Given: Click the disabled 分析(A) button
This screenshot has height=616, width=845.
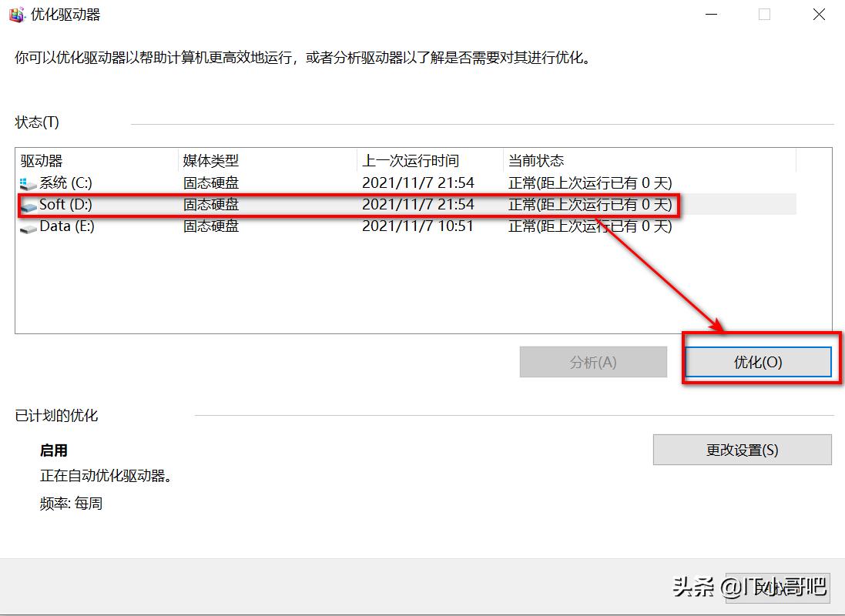Looking at the screenshot, I should [593, 361].
